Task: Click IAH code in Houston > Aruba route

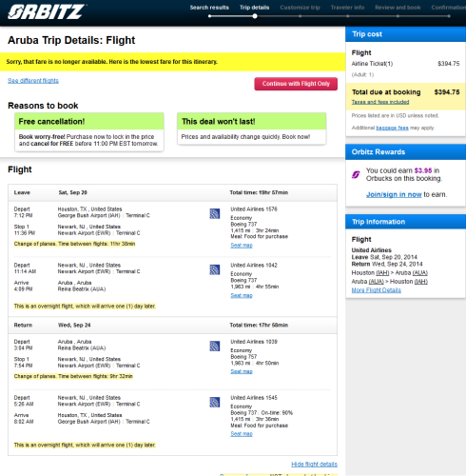Action: (382, 273)
